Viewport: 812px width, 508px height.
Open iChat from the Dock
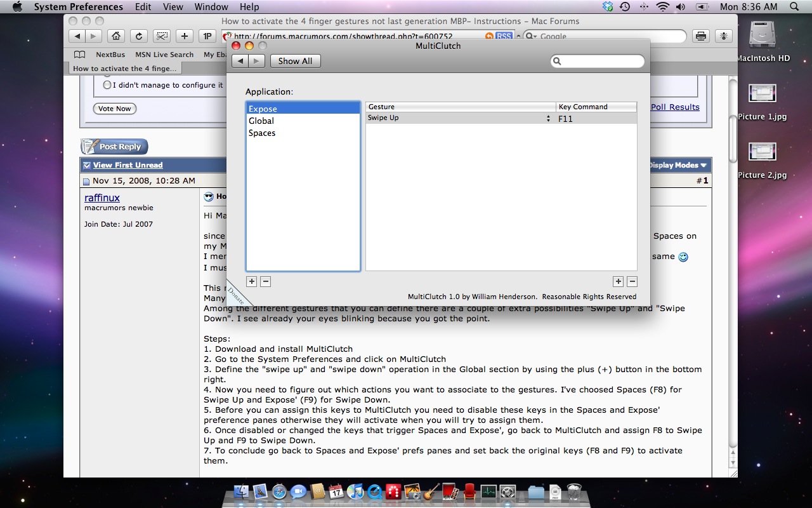[298, 491]
